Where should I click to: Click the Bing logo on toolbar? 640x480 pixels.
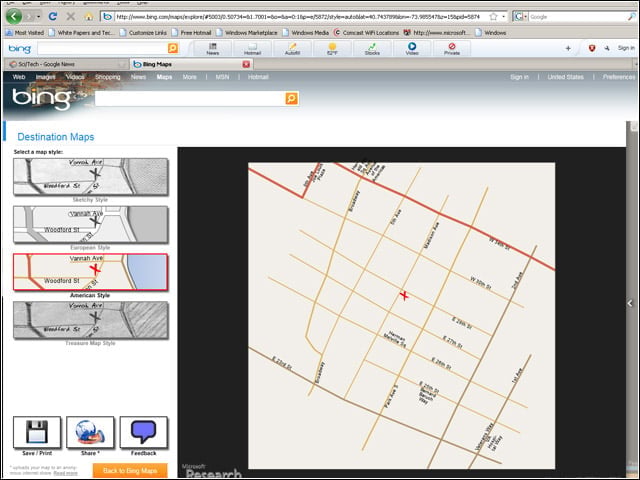click(x=20, y=49)
